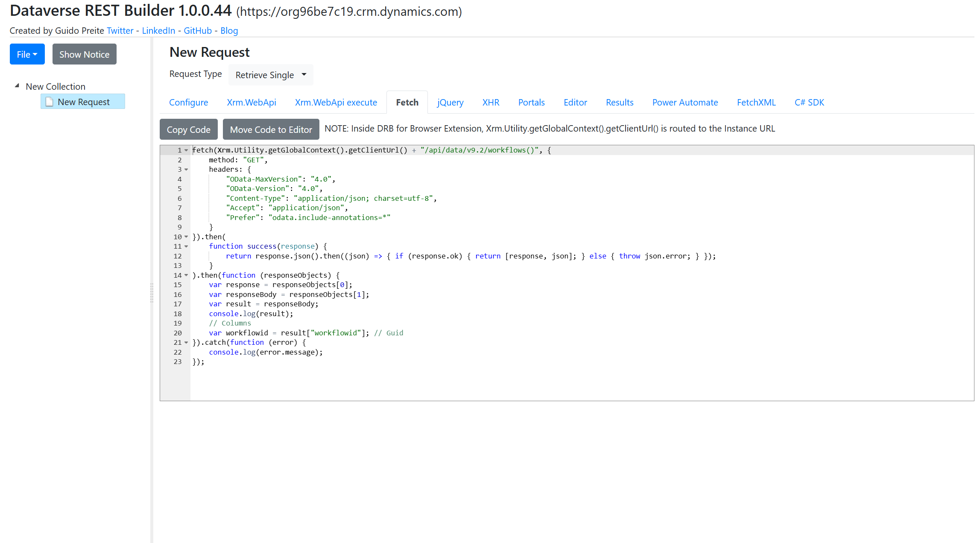This screenshot has height=543, width=980.
Task: Switch to the Xrm.WebApi tab
Action: pos(252,103)
